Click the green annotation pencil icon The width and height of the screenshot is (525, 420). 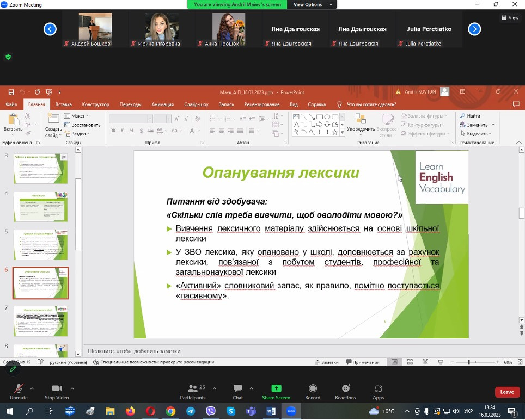point(13,368)
